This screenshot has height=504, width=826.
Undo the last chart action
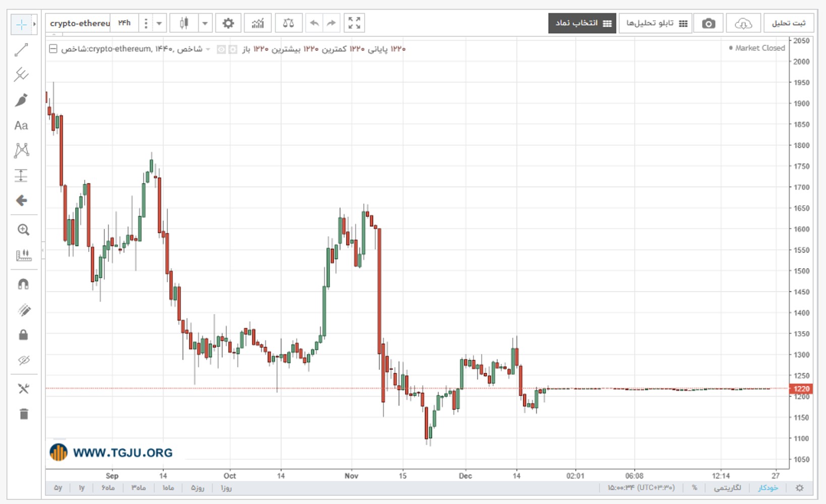pyautogui.click(x=314, y=23)
